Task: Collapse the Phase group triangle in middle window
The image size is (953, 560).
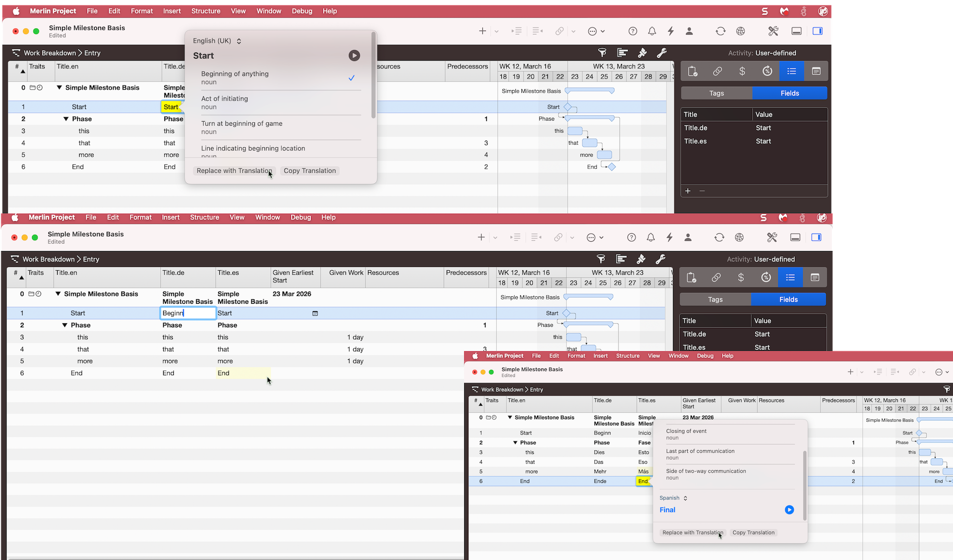Action: tap(65, 325)
